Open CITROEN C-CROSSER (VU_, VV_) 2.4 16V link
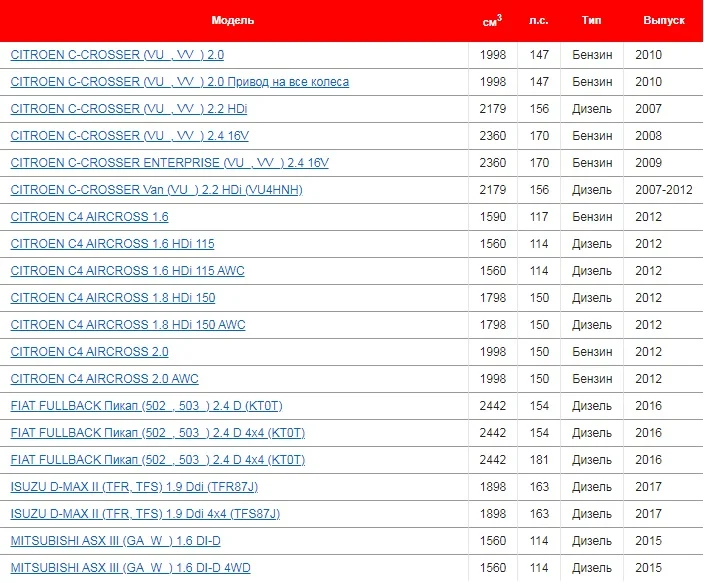 (x=129, y=136)
